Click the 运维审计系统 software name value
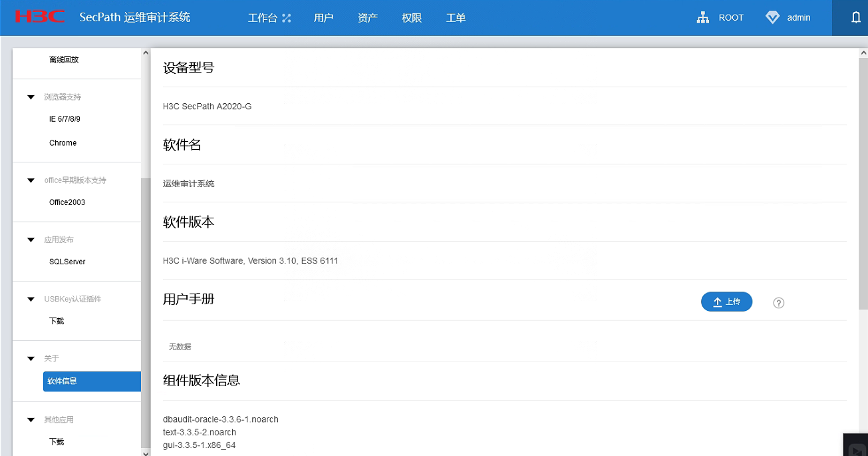 point(188,184)
